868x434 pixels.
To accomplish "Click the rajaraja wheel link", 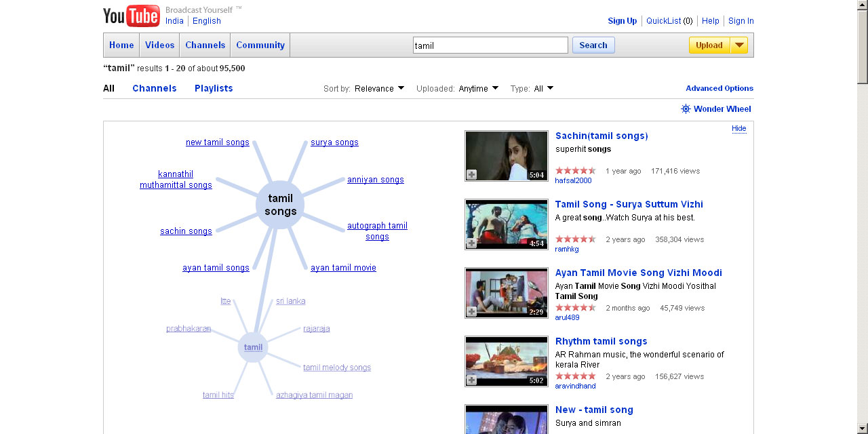I will 317,329.
